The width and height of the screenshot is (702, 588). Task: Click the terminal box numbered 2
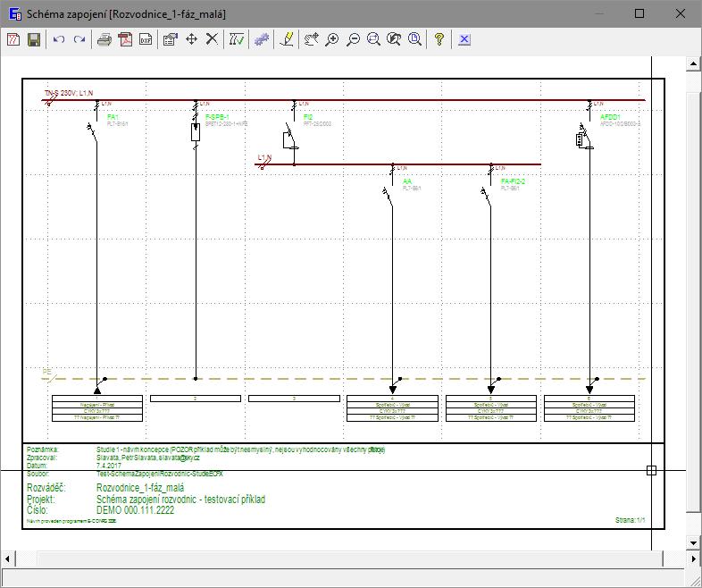[196, 399]
